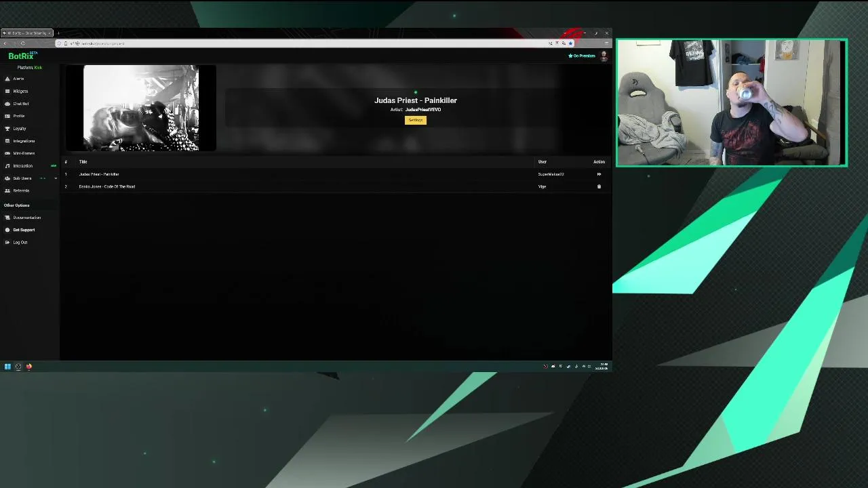Open the Widgets sidebar icon
868x488 pixels.
pyautogui.click(x=7, y=91)
